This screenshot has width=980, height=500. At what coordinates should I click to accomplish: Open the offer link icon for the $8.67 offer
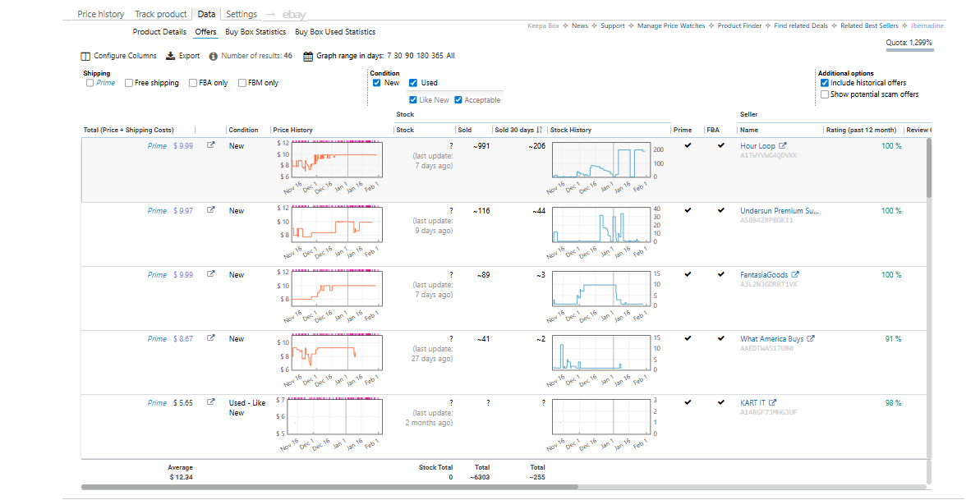click(x=210, y=338)
